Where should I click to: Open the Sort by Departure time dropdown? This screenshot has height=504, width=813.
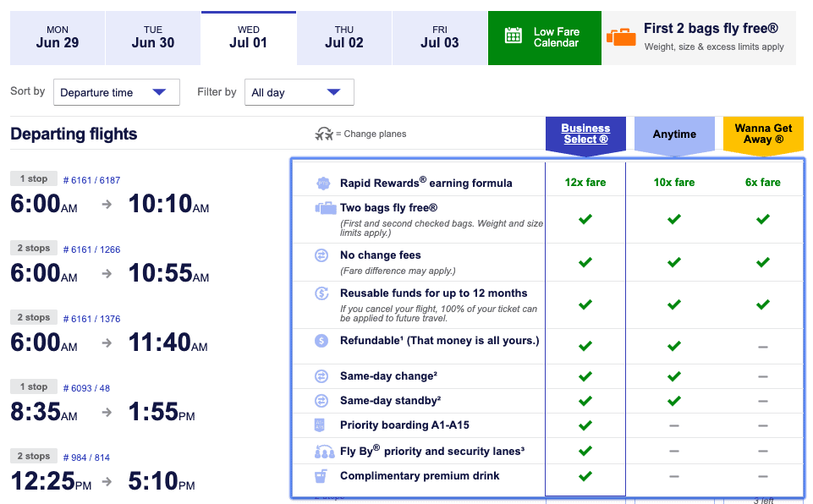pos(117,92)
